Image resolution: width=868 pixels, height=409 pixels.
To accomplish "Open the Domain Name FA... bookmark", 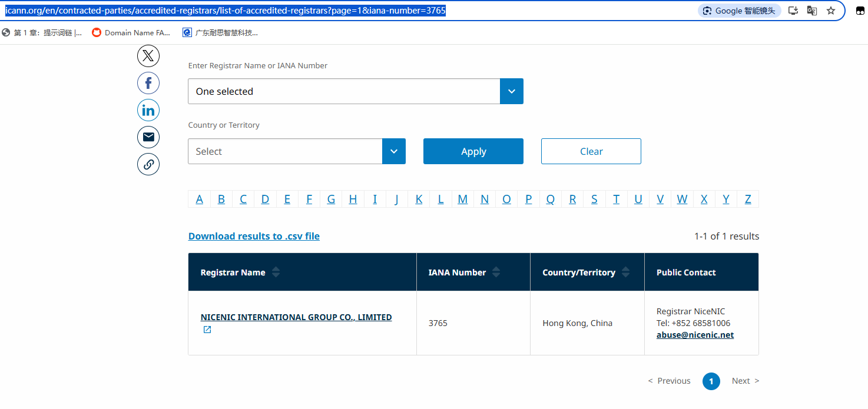I will coord(131,33).
